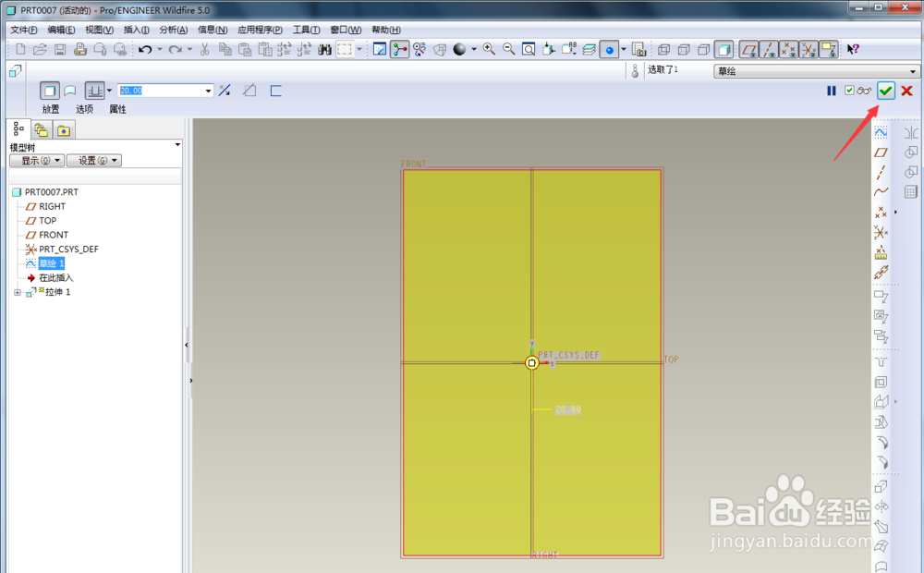Toggle the feature preview glasses icon

(x=864, y=91)
